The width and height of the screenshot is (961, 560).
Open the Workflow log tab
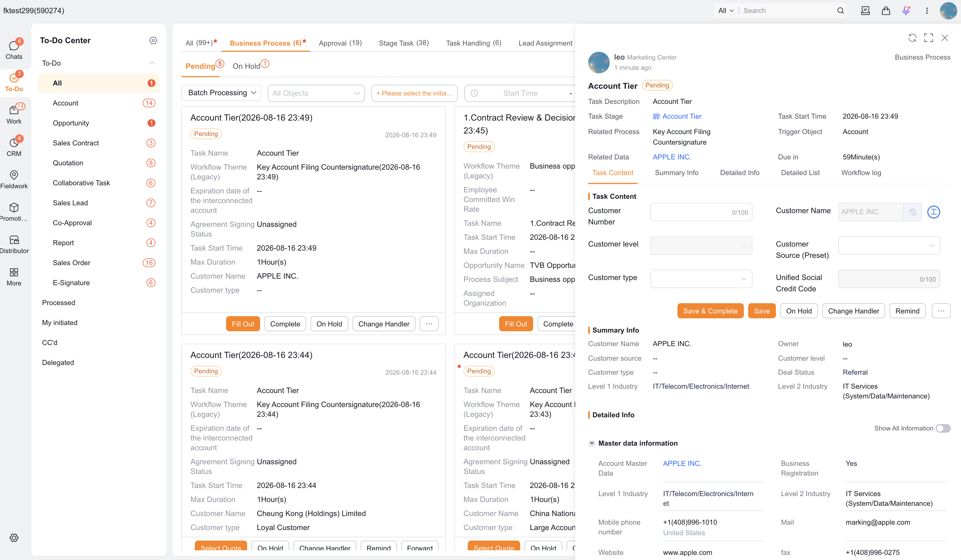click(x=861, y=173)
